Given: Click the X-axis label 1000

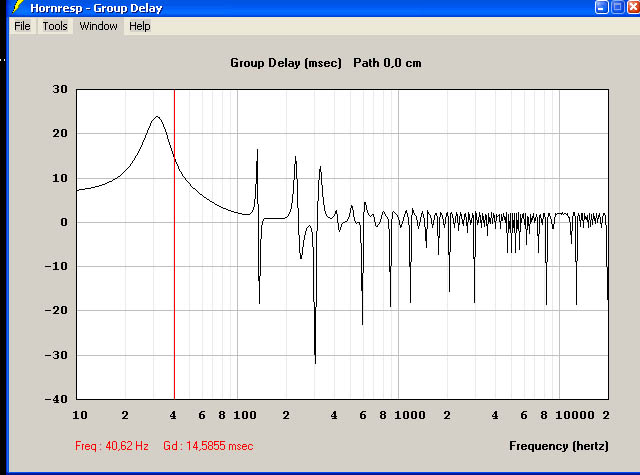Looking at the screenshot, I should point(409,415).
